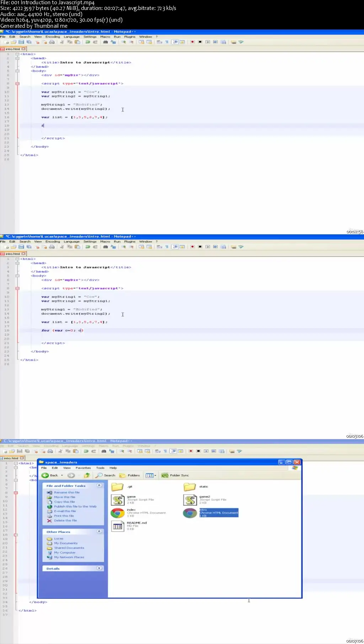364x644 pixels.
Task: Select the .git folder icon
Action: point(117,487)
